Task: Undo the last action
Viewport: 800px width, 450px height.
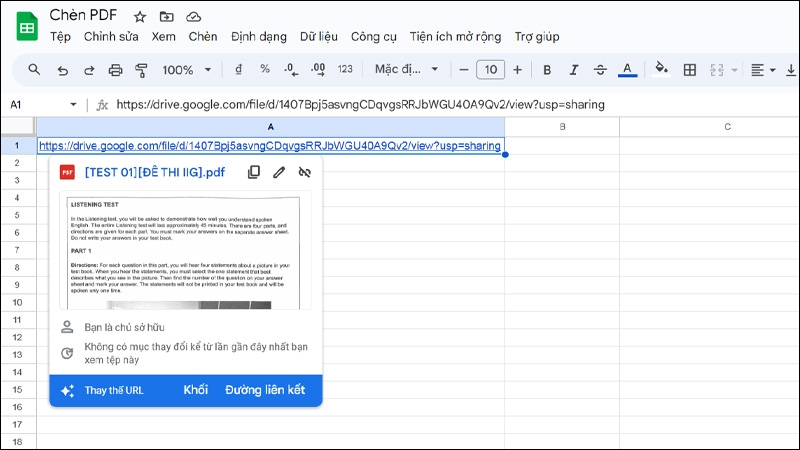Action: point(62,70)
